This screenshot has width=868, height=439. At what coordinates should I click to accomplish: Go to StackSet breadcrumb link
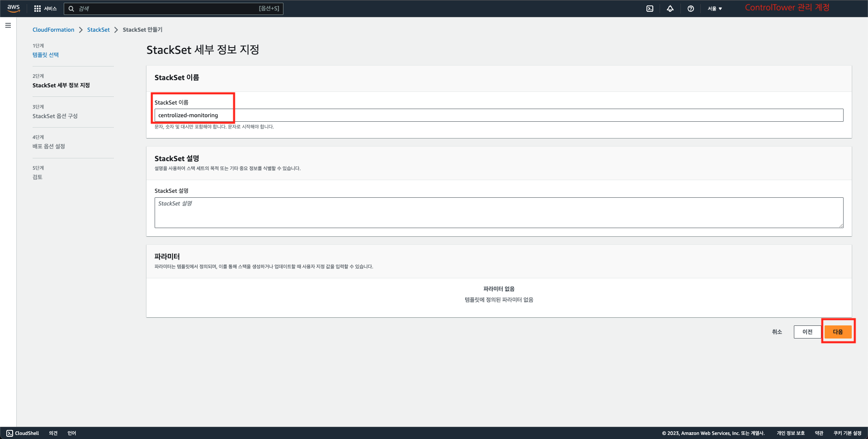pyautogui.click(x=98, y=30)
